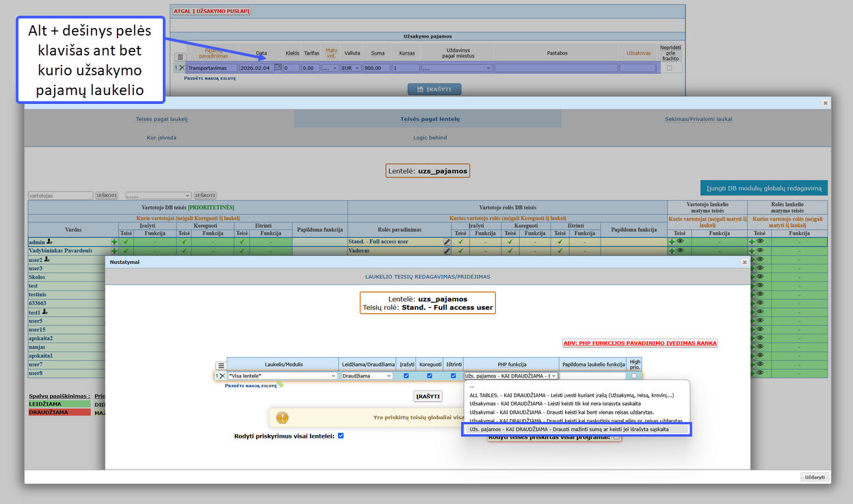853x504 pixels.
Task: Close the outer rights popup with top-right X
Action: tap(825, 103)
